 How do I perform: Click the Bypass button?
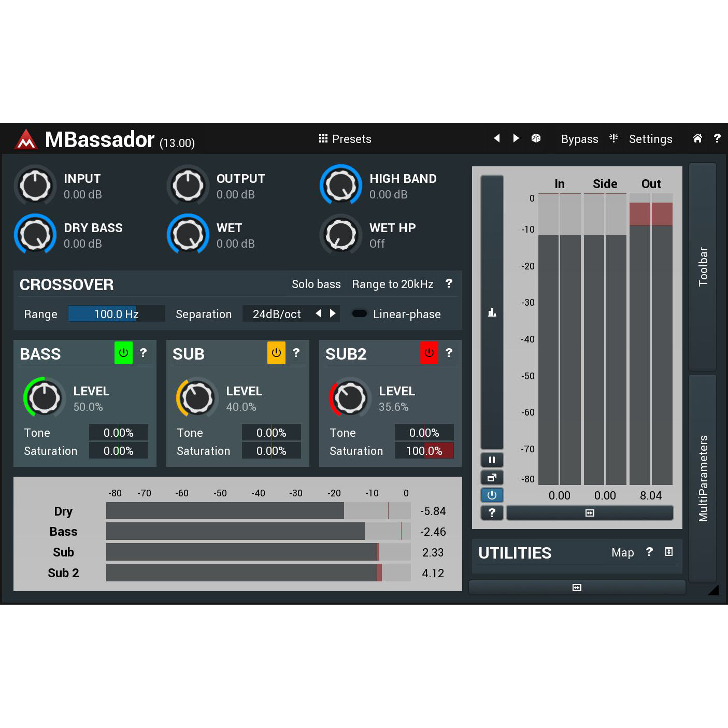579,138
